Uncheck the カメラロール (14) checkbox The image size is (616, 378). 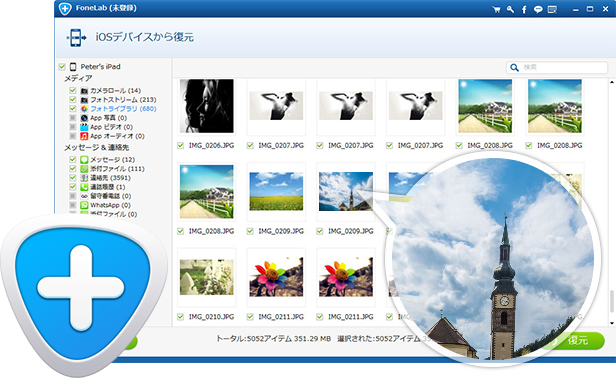tap(73, 90)
